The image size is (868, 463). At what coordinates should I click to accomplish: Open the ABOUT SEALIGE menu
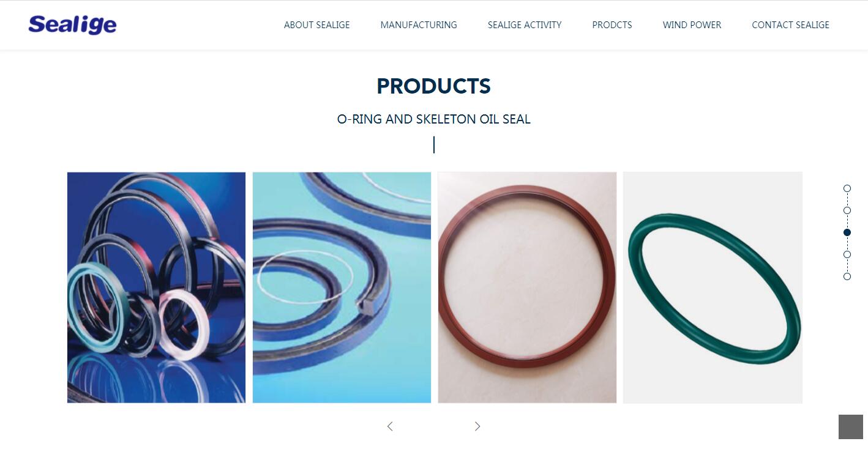pyautogui.click(x=317, y=25)
